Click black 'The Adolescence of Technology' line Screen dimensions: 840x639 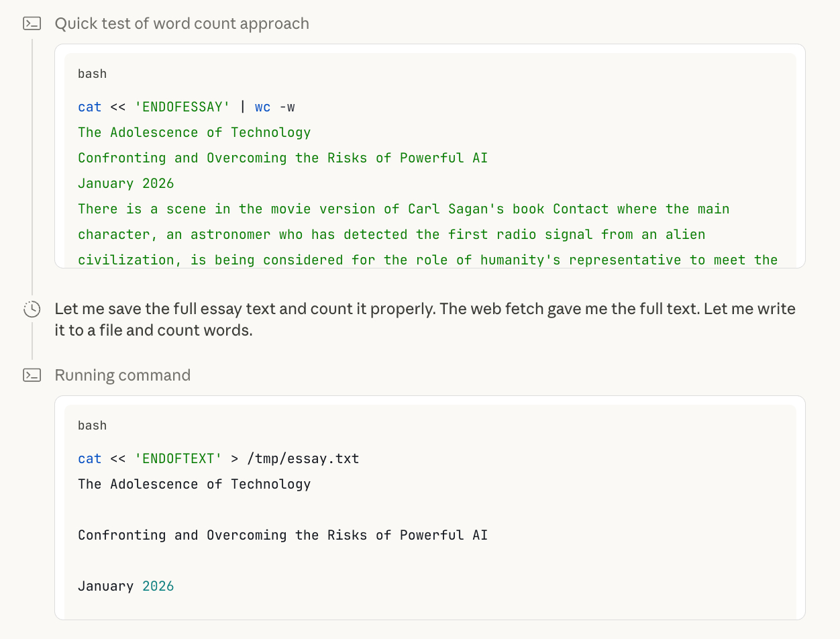tap(194, 485)
